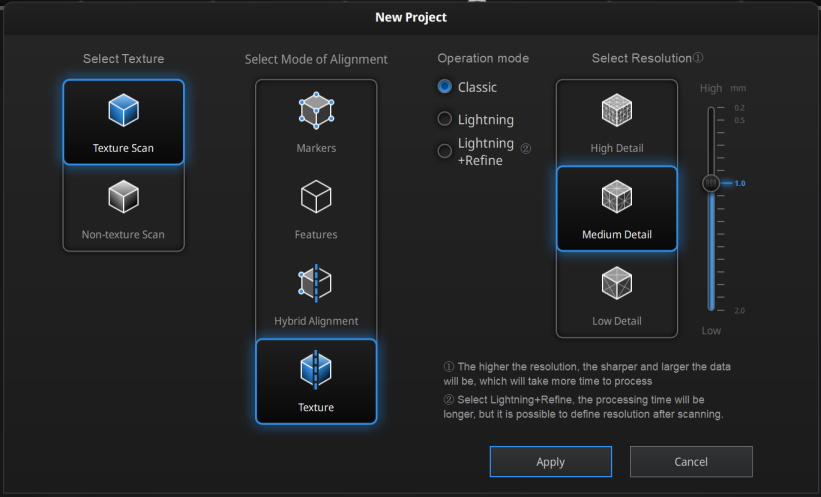Click the 2.0 slider tick label
The height and width of the screenshot is (497, 821).
tap(739, 311)
